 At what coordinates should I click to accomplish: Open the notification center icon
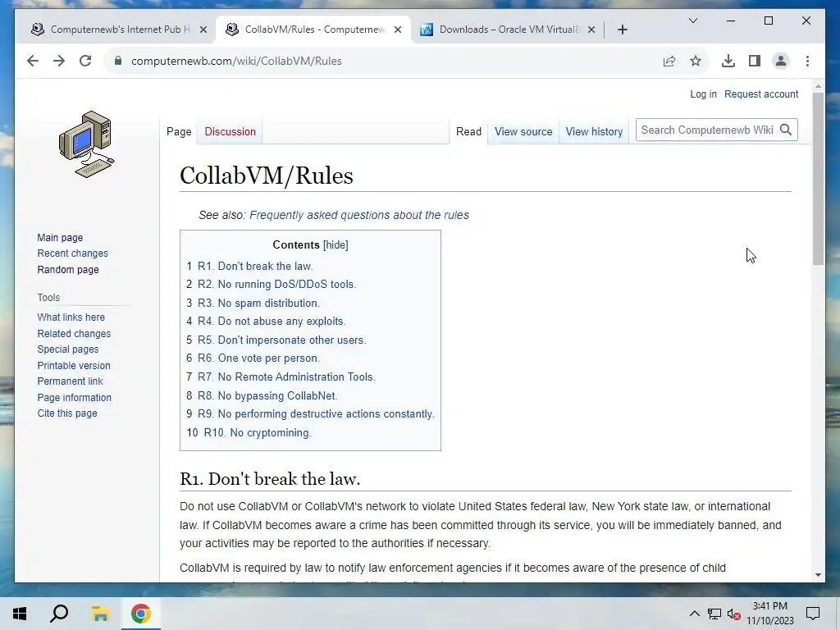pyautogui.click(x=813, y=614)
